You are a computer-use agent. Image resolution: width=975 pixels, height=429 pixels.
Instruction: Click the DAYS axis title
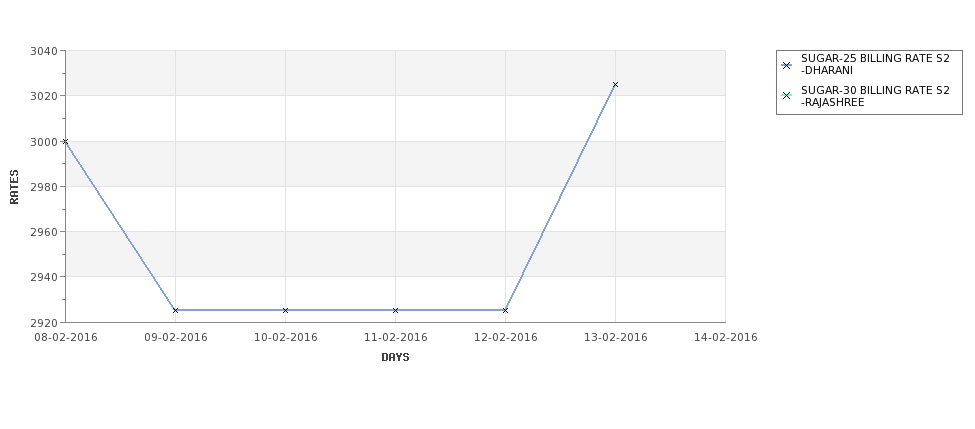(395, 358)
